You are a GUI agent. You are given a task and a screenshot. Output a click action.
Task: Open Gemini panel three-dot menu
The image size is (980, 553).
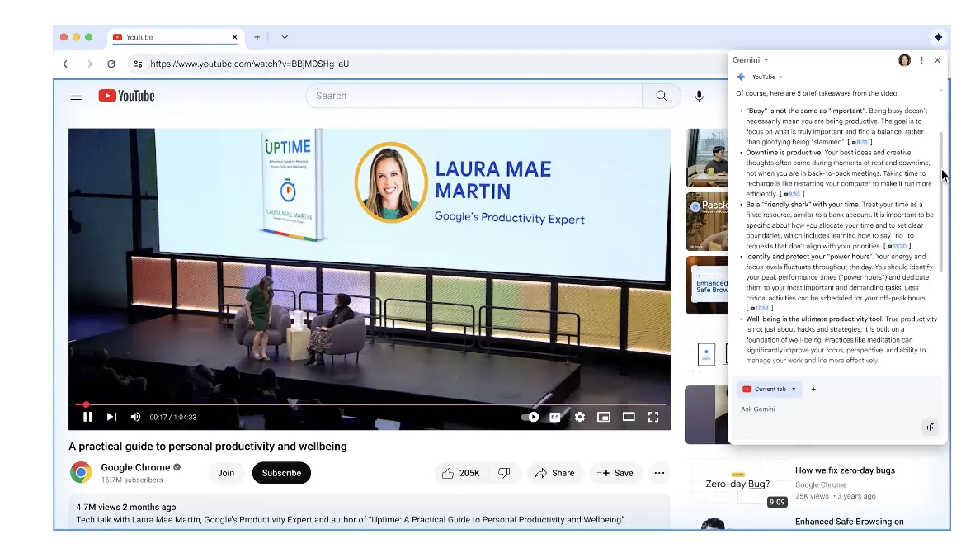[x=921, y=60]
